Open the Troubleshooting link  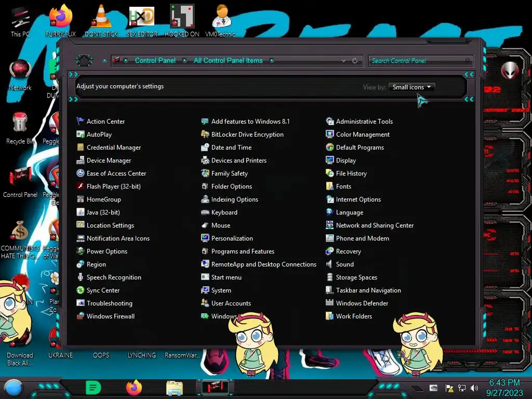click(x=109, y=303)
